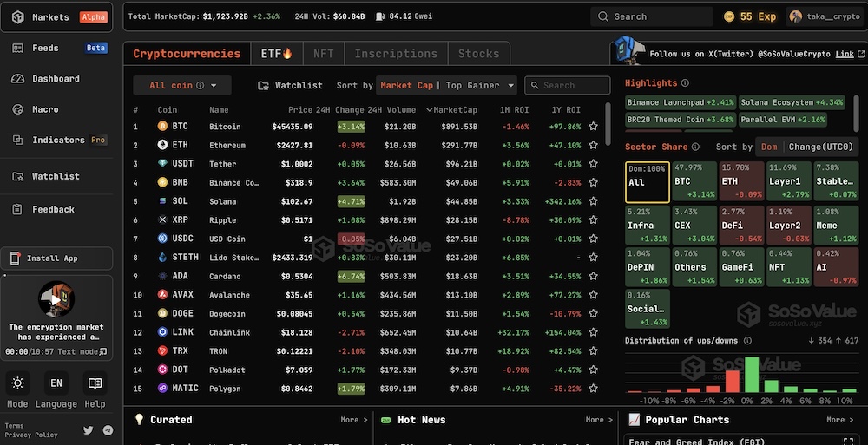This screenshot has height=445, width=868.
Task: Toggle the light/dark Mode icon
Action: point(17,383)
